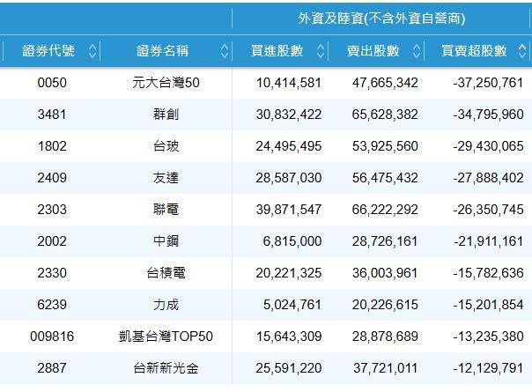
Task: Click the 外資及陸資(不含外資自營商) group header
Action: [381, 18]
